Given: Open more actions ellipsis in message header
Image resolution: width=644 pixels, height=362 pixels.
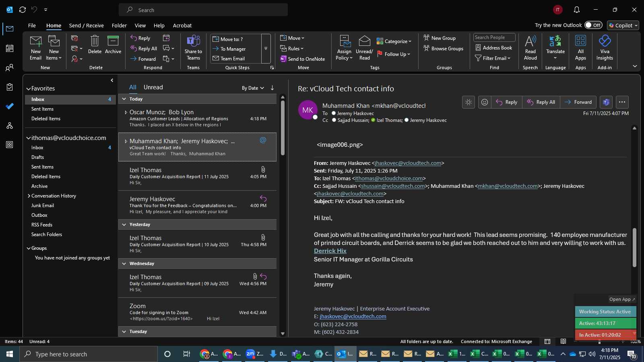Looking at the screenshot, I should 622,102.
